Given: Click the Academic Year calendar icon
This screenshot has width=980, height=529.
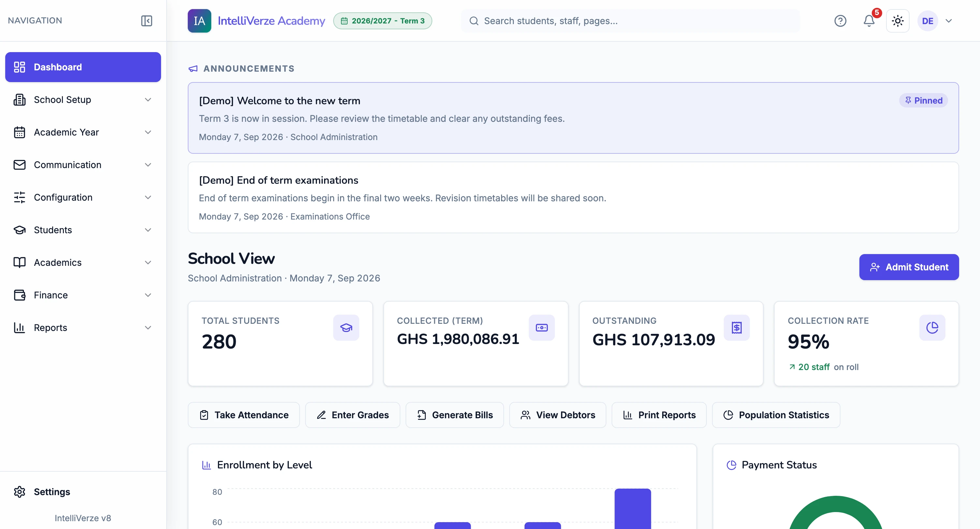Looking at the screenshot, I should click(x=20, y=132).
